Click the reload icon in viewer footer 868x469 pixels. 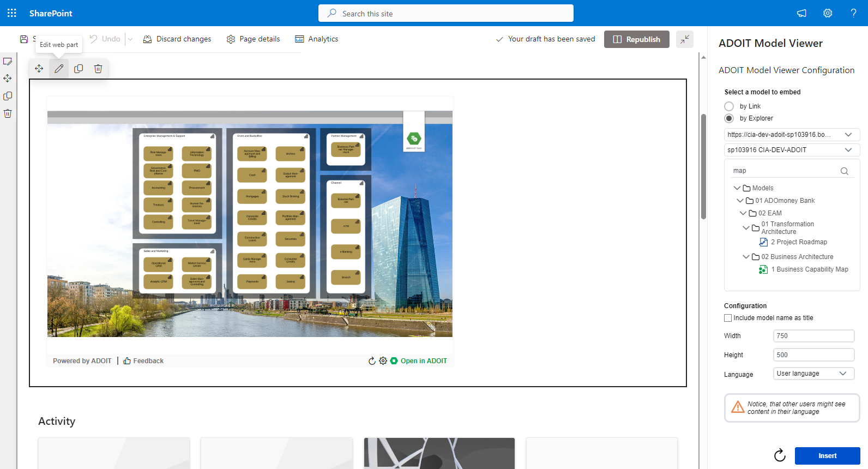(x=372, y=361)
